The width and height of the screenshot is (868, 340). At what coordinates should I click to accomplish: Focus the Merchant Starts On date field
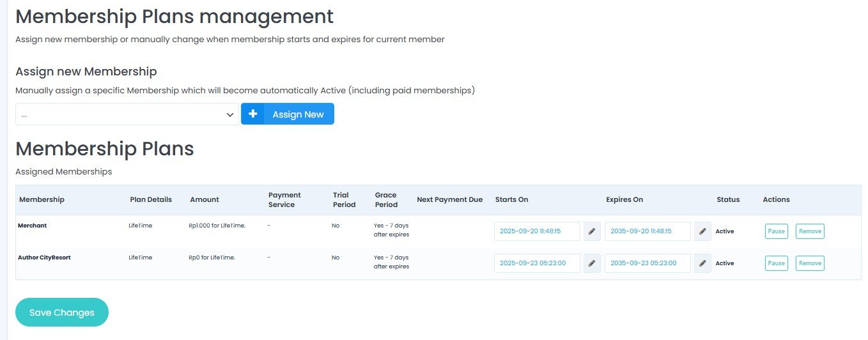click(537, 231)
